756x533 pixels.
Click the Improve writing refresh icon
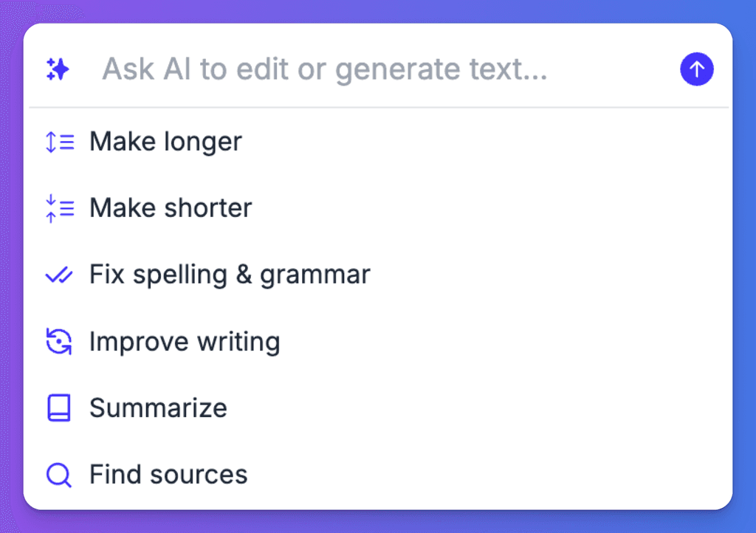[59, 341]
